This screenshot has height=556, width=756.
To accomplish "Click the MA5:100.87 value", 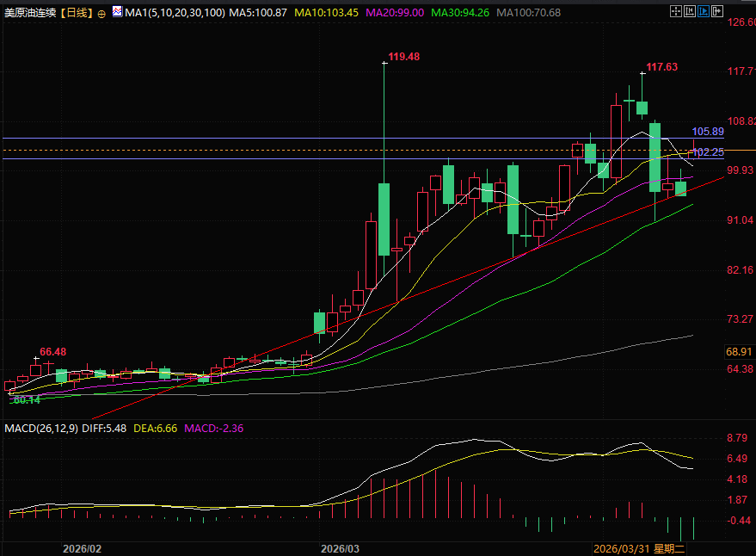I will (258, 13).
